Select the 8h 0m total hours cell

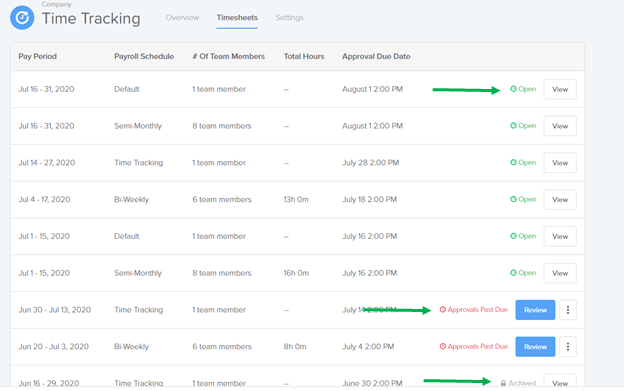tap(295, 346)
